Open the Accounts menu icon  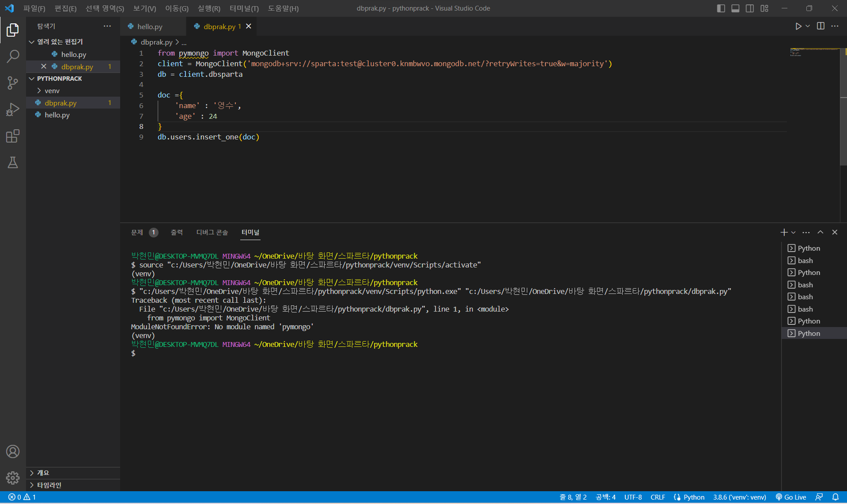pos(13,451)
